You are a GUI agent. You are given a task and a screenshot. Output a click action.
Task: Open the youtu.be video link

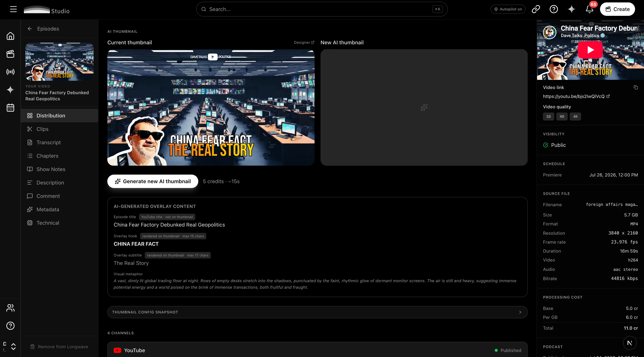tap(576, 96)
